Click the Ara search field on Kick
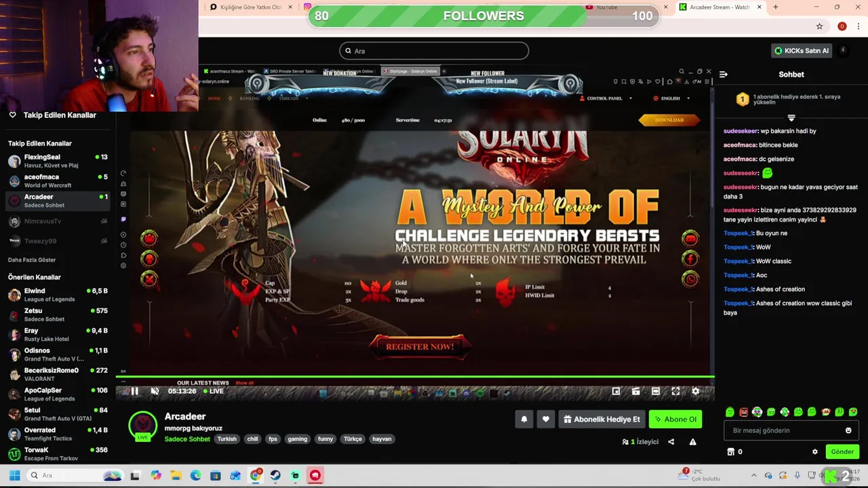Screen dimensions: 868x488 click(434, 51)
